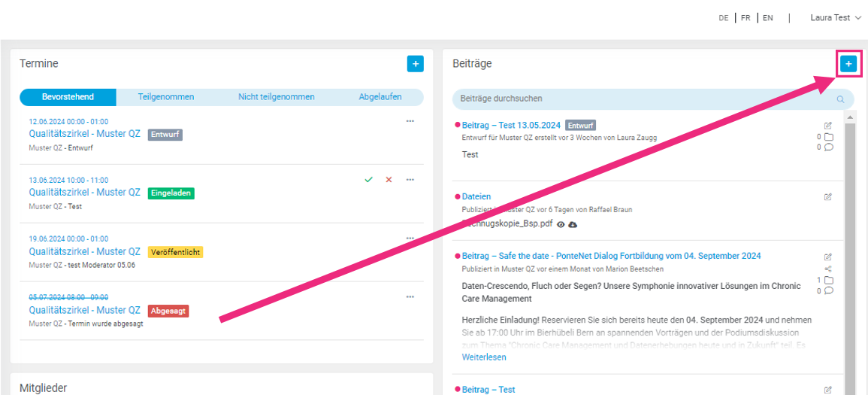868x395 pixels.
Task: Switch to the Bevorstehend tab
Action: 68,97
